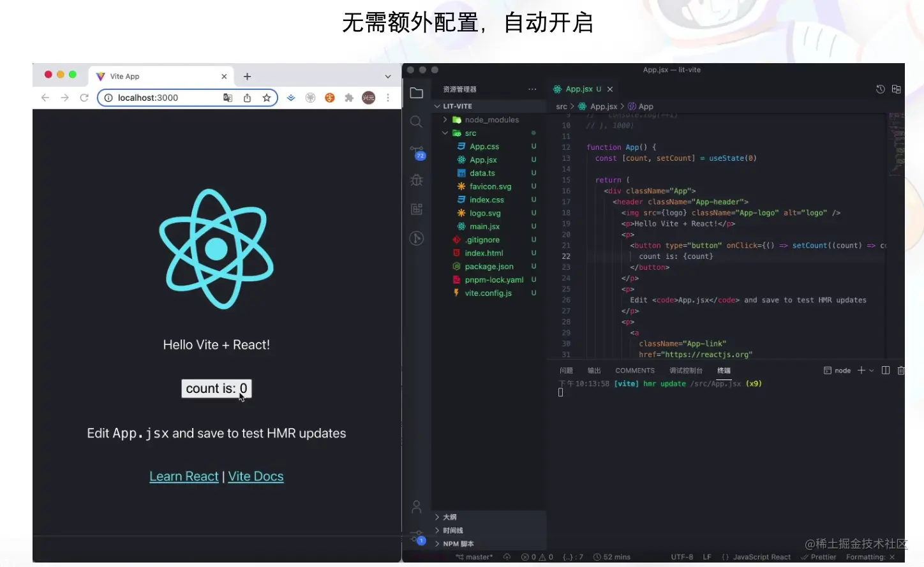
Task: Open Explorer more actions ellipsis
Action: (532, 89)
